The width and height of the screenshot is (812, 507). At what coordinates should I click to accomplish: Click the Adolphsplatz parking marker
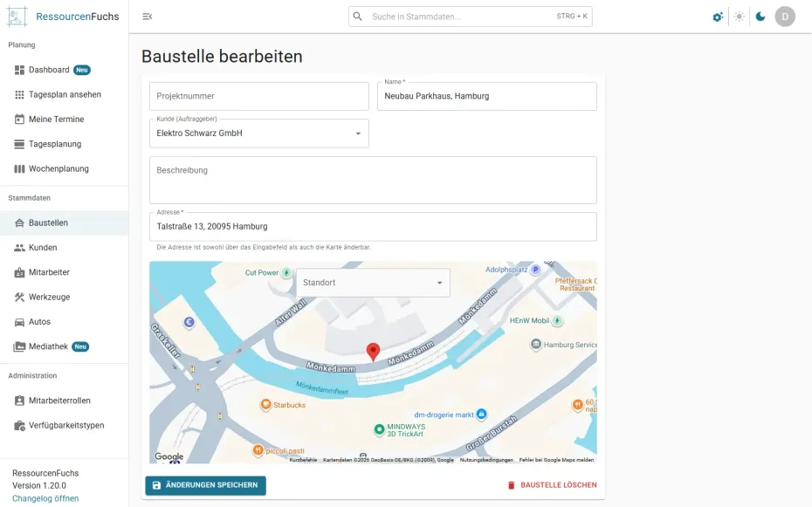535,270
